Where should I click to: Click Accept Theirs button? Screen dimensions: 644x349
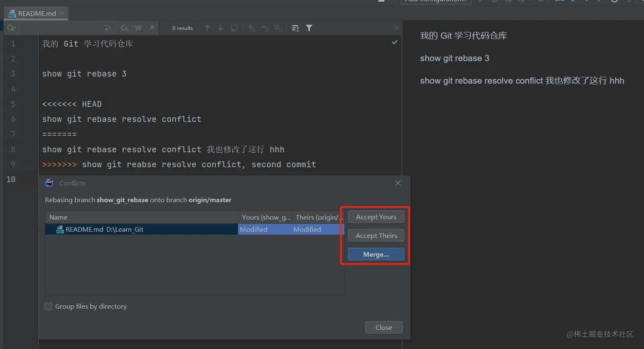pos(376,235)
